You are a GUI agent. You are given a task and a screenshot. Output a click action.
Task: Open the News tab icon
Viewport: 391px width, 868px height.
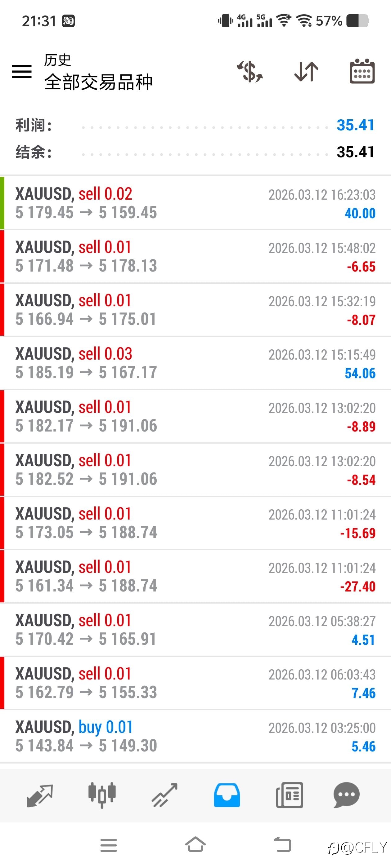point(289,795)
